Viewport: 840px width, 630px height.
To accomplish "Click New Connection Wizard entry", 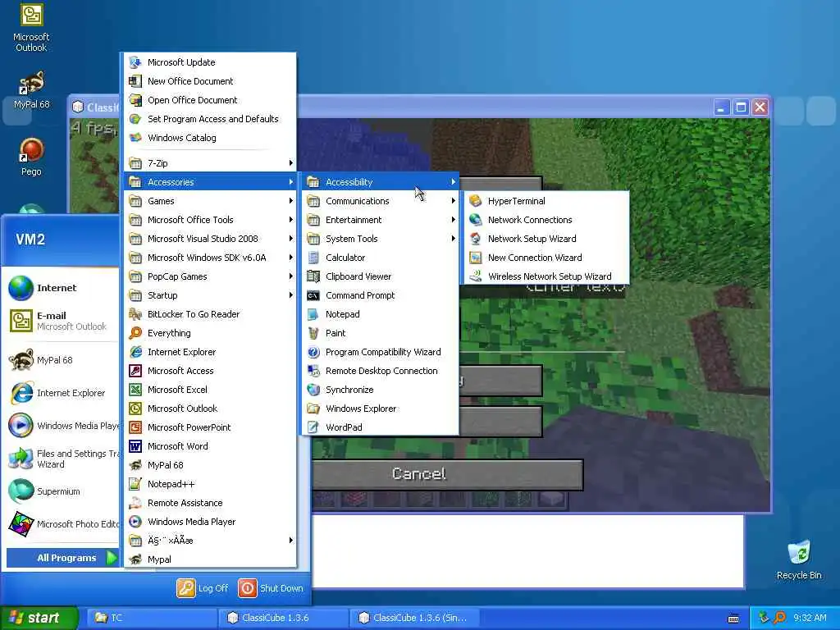I will (546, 258).
